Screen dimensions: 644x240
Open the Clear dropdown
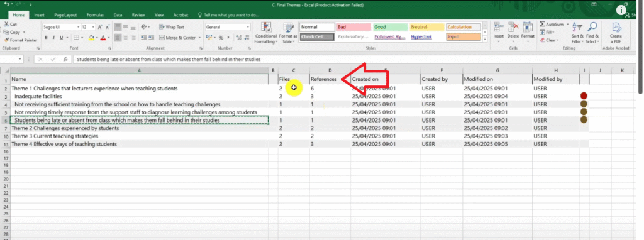[x=549, y=40]
